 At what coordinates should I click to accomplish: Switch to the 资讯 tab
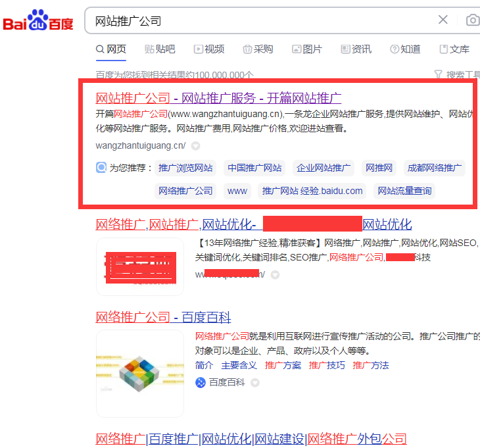click(x=356, y=49)
